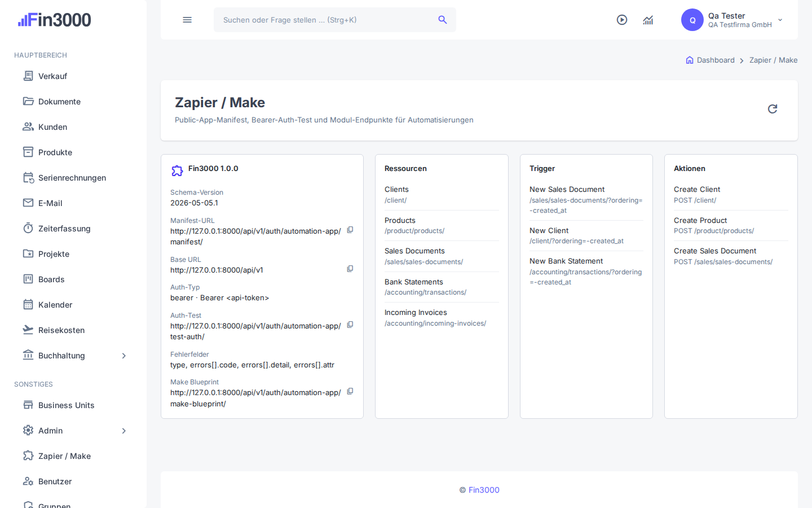Select the Create Sales Document action
This screenshot has width=812, height=508.
pyautogui.click(x=731, y=256)
